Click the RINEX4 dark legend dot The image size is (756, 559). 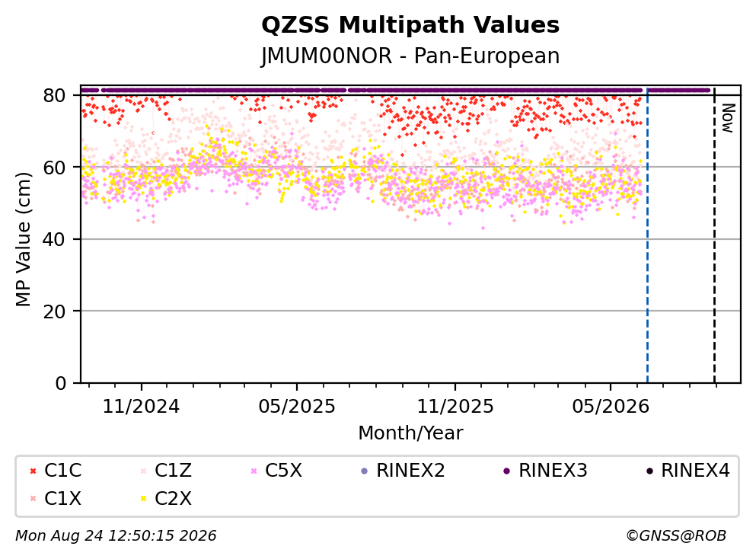pyautogui.click(x=649, y=471)
